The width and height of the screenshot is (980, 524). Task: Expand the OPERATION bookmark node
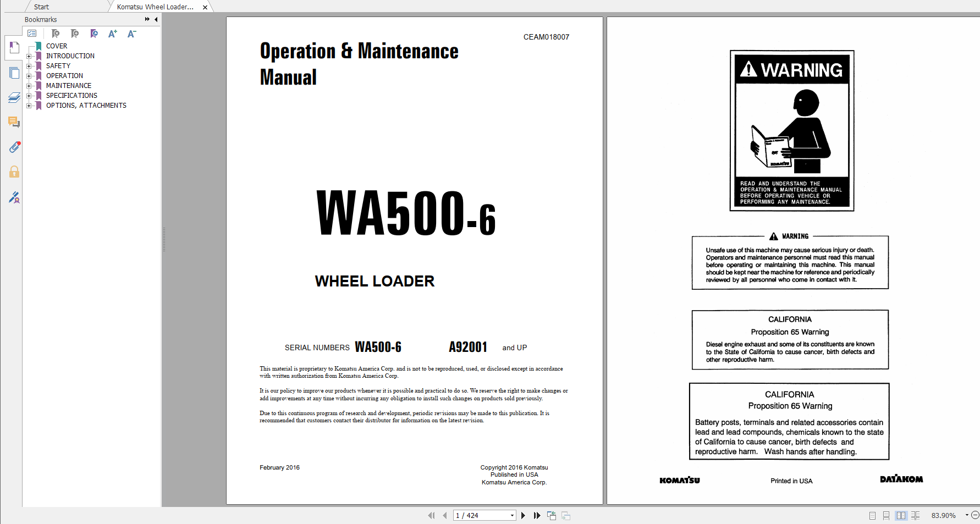(29, 76)
